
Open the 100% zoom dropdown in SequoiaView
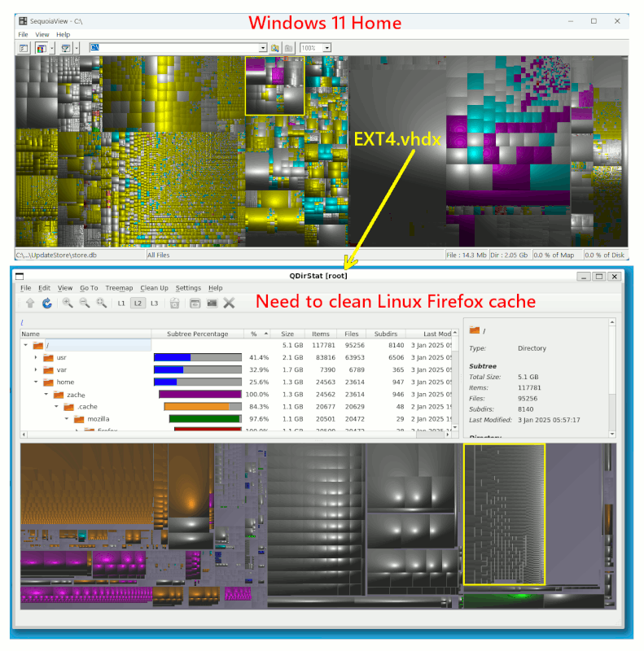(x=327, y=48)
